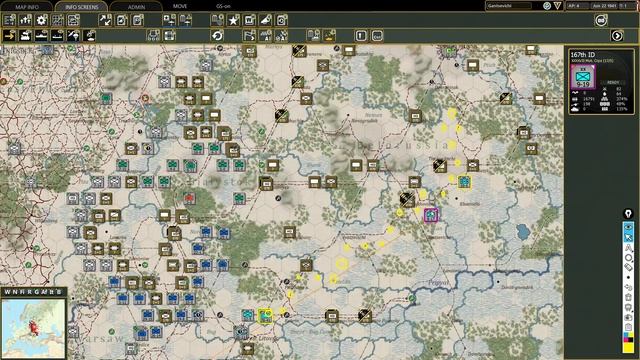Screen dimensions: 640x360
Task: Open the ADMIN tab
Action: point(136,7)
